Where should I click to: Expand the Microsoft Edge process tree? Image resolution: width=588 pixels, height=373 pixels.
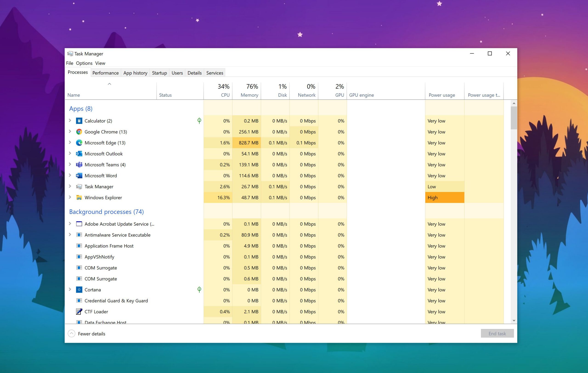70,142
